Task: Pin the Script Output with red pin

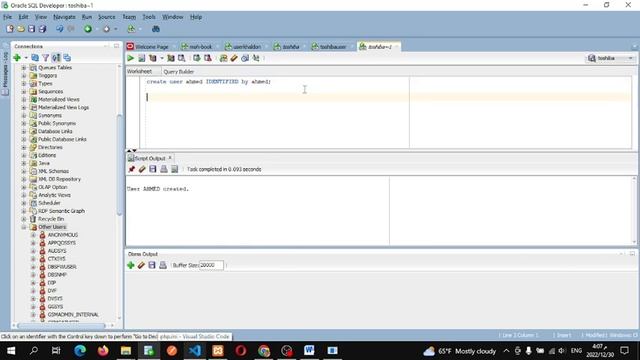Action: (x=131, y=169)
